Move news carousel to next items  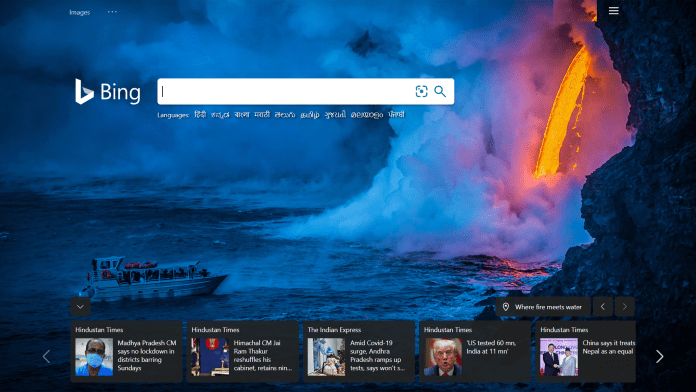(x=660, y=356)
